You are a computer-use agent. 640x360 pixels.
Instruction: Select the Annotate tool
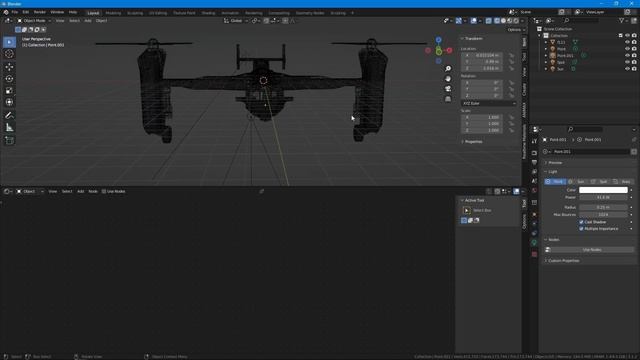click(9, 116)
